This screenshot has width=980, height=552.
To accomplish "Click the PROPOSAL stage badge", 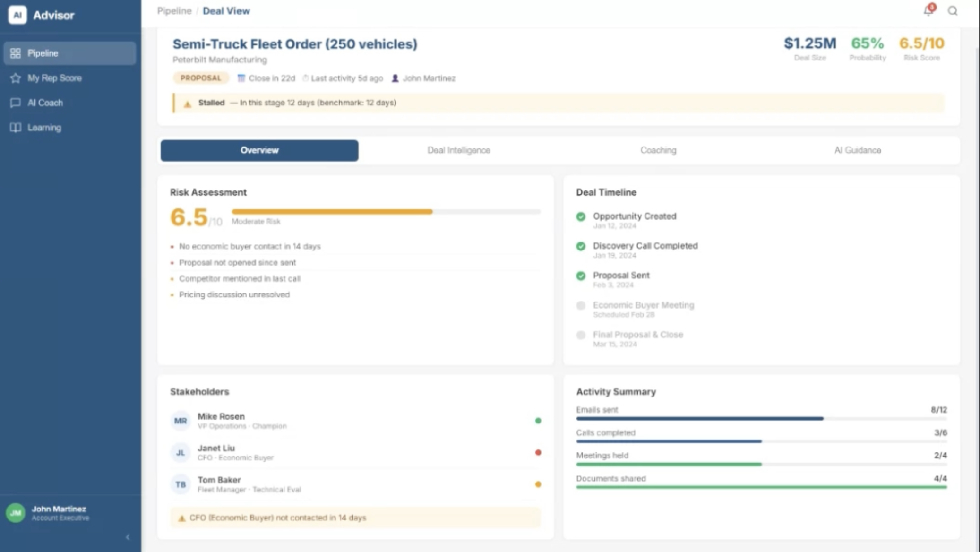I will pos(200,78).
